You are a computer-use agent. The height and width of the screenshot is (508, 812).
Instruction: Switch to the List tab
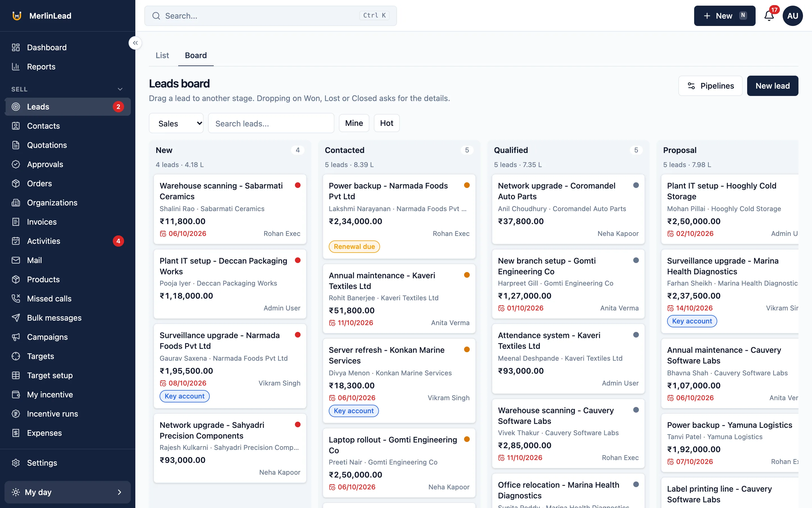pyautogui.click(x=162, y=55)
